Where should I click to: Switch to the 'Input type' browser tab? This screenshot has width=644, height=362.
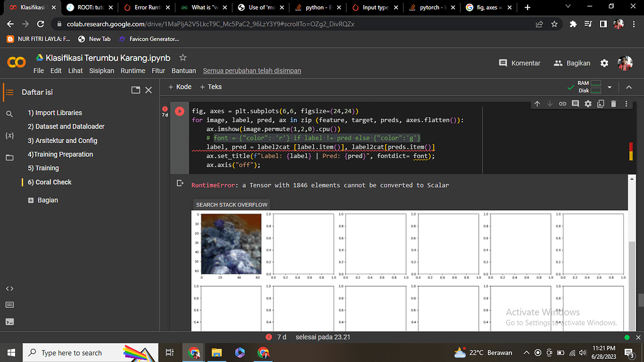pyautogui.click(x=375, y=8)
